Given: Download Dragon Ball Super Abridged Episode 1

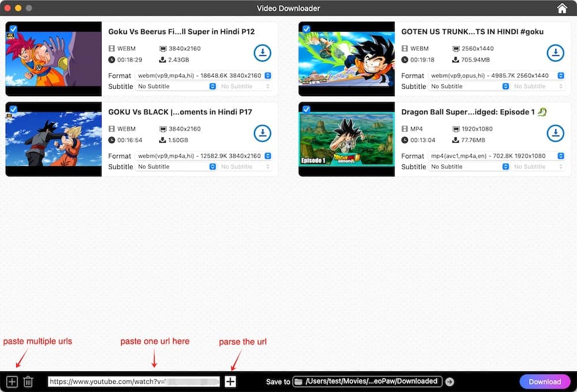Looking at the screenshot, I should point(556,133).
